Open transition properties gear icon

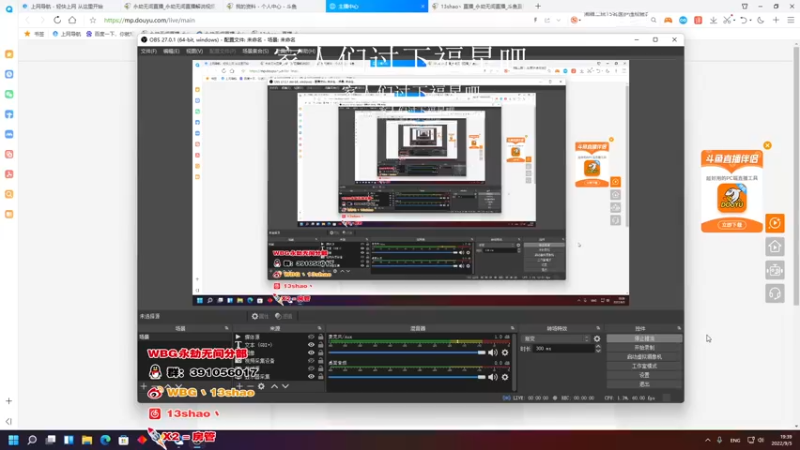coord(596,339)
